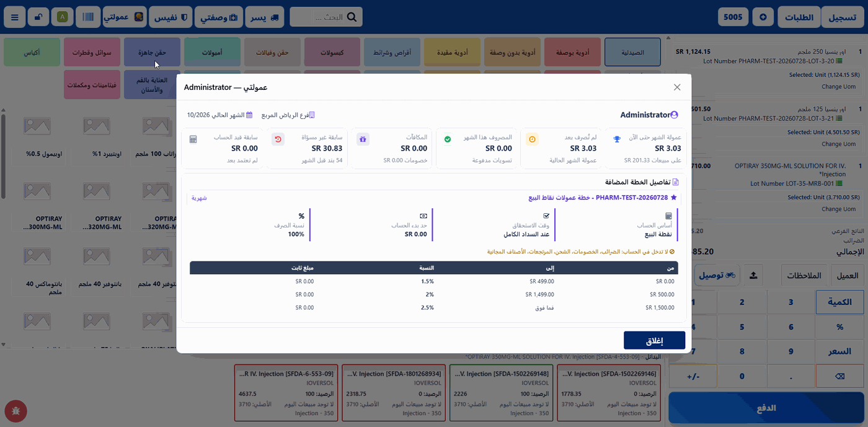
Task: Click the العميل customer button
Action: pos(846,275)
